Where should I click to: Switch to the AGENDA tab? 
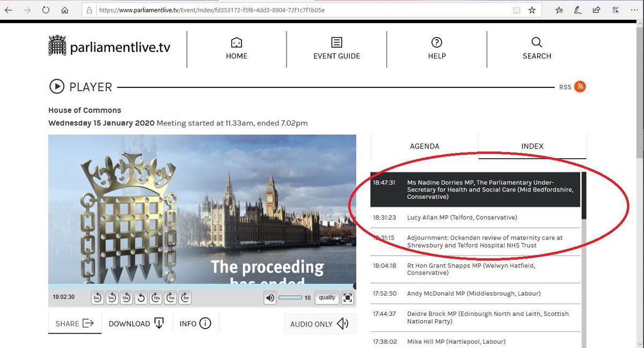coord(425,146)
